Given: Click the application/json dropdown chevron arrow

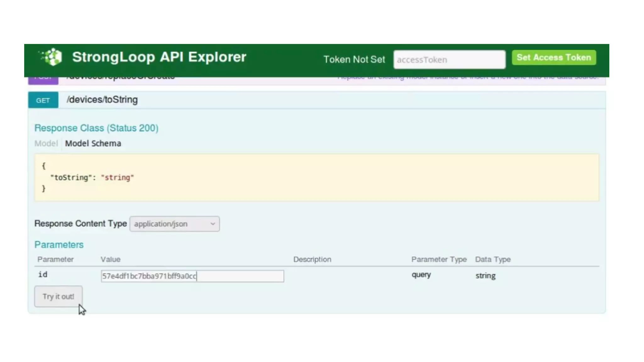Looking at the screenshot, I should coord(213,224).
